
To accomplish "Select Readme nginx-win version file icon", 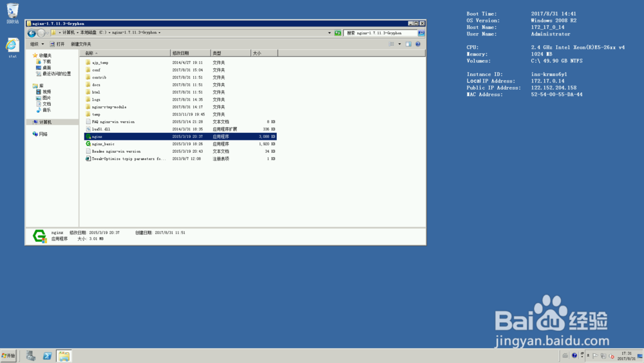I will (x=88, y=152).
